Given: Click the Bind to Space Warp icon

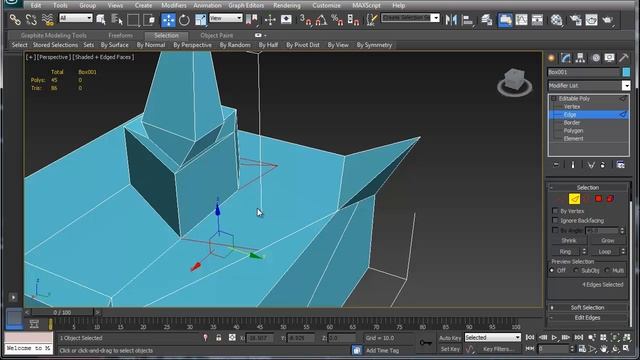Looking at the screenshot, I should [x=48, y=20].
